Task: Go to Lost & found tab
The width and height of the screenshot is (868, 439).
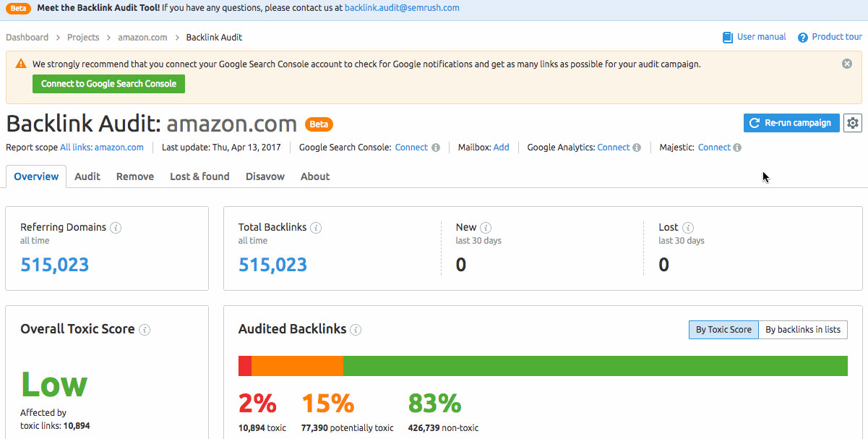Action: coord(199,176)
